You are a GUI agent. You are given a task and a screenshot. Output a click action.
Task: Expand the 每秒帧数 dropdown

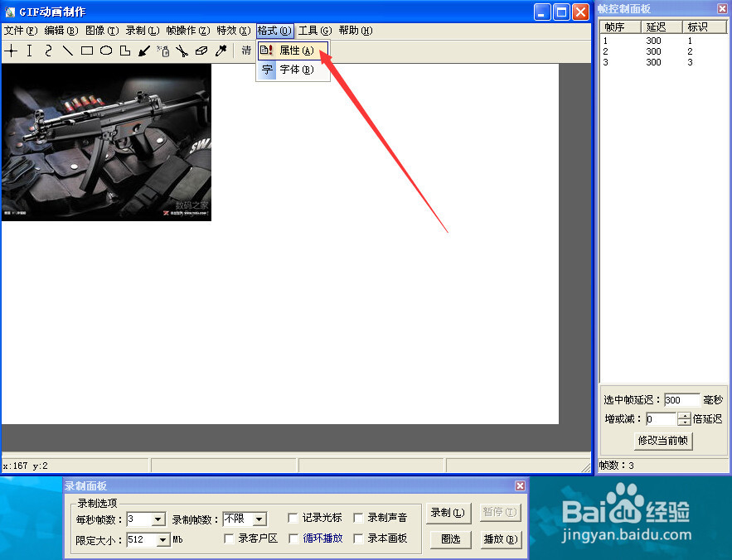(158, 519)
